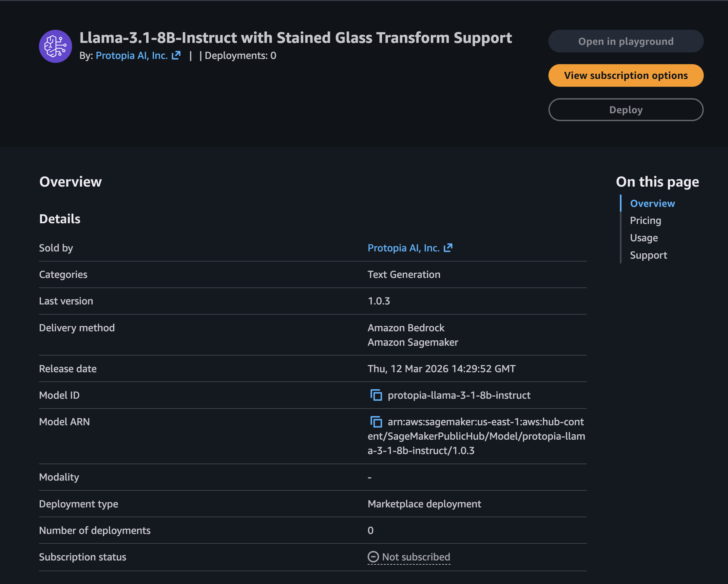Click the Text Generation category value

coord(404,275)
